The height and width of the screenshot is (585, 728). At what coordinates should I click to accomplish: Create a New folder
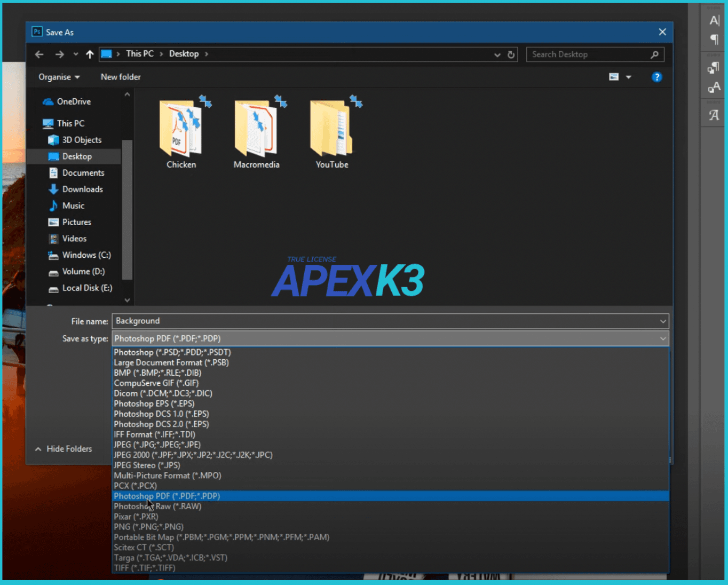point(121,77)
